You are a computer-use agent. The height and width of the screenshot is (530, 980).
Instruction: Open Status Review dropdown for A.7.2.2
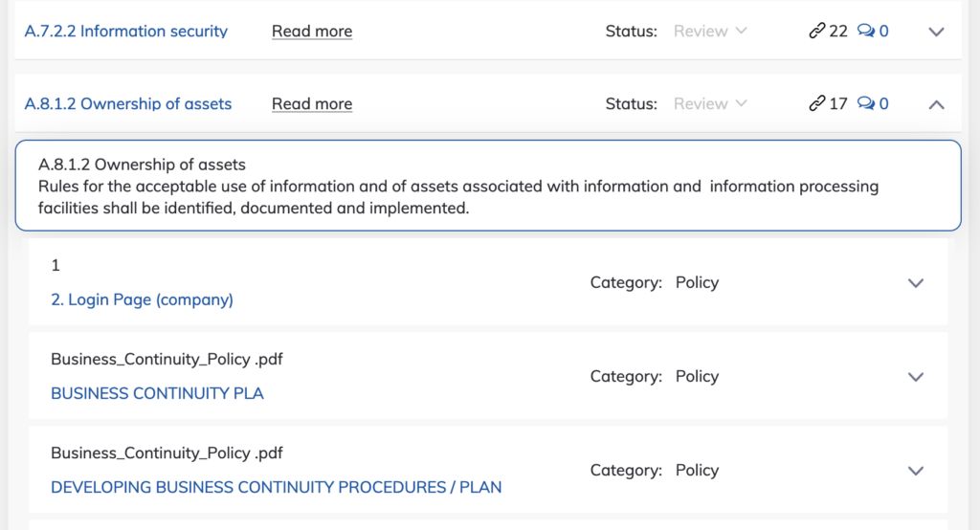click(710, 31)
